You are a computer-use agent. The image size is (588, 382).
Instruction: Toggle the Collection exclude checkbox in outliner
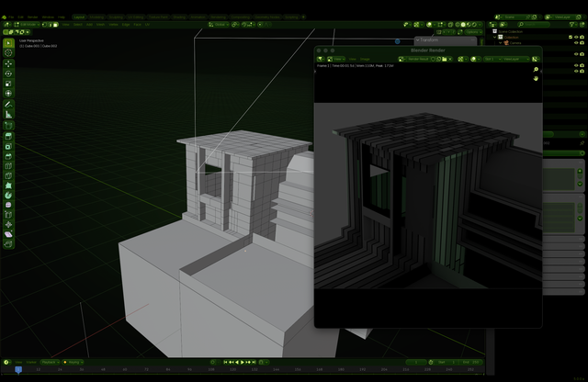point(571,37)
